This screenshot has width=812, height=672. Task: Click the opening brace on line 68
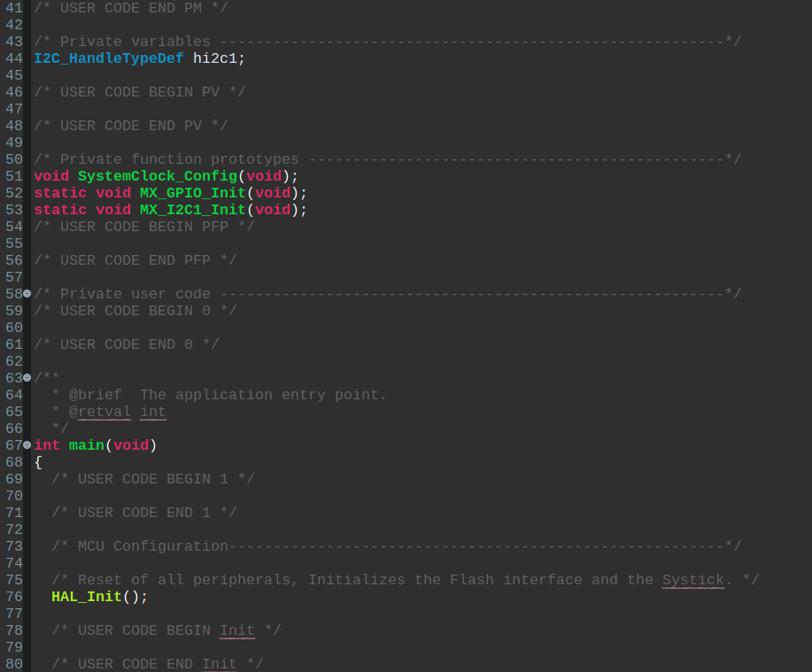click(x=38, y=462)
